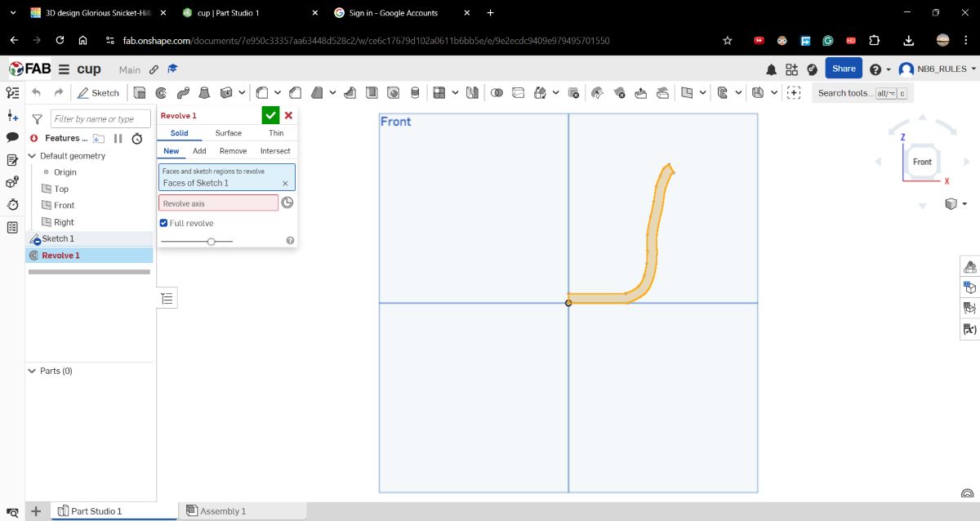Cancel Revolve 1 with the red X

click(x=288, y=116)
